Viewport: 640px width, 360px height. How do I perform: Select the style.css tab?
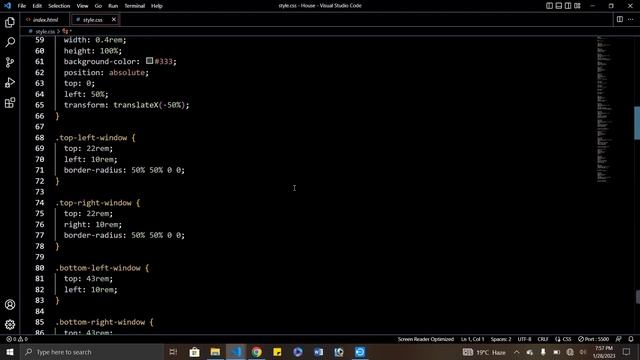point(93,20)
